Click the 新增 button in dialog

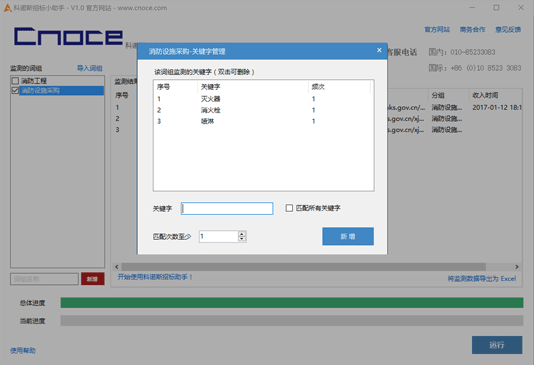(348, 236)
